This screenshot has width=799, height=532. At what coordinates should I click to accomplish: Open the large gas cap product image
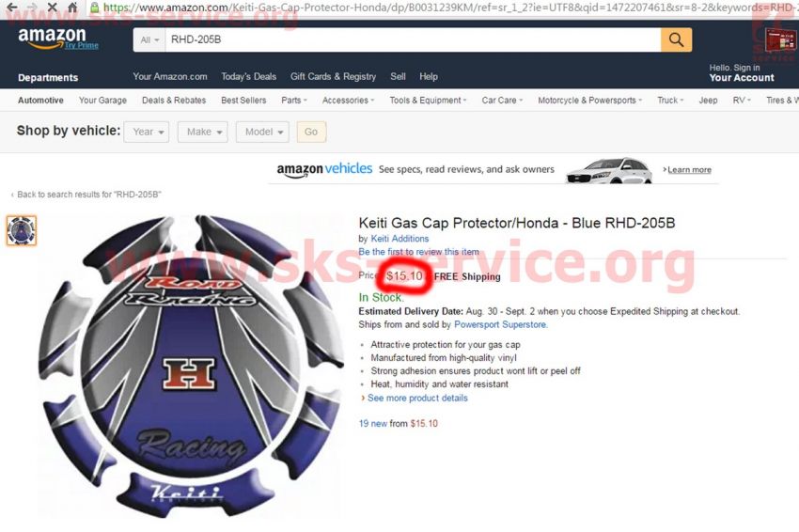point(191,366)
